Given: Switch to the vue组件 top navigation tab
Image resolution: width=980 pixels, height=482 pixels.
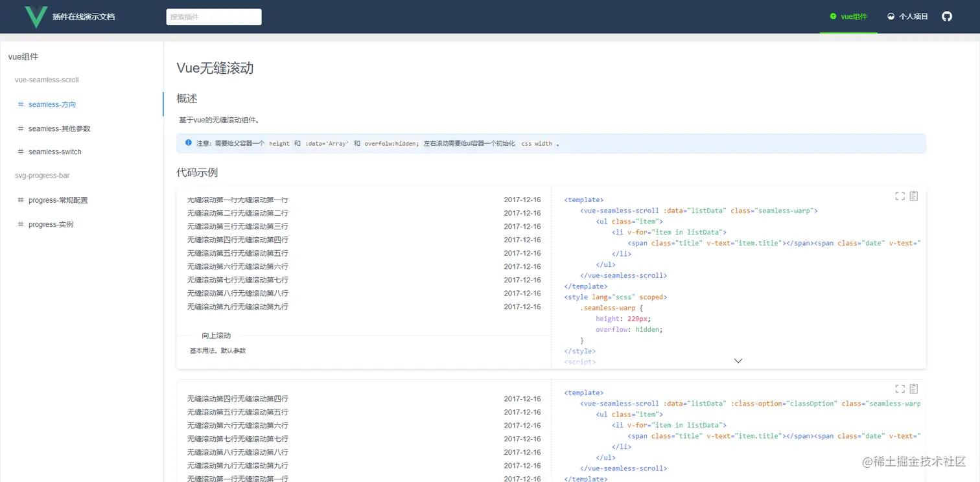Looking at the screenshot, I should 848,17.
